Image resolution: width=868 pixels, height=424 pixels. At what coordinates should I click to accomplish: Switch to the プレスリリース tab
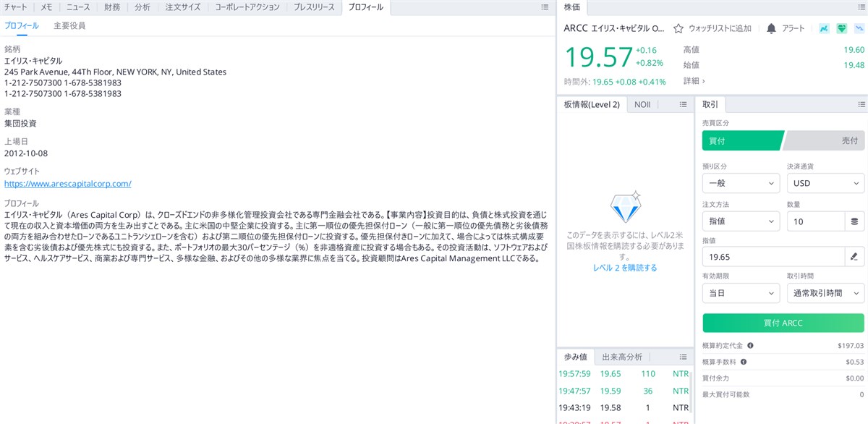(314, 7)
